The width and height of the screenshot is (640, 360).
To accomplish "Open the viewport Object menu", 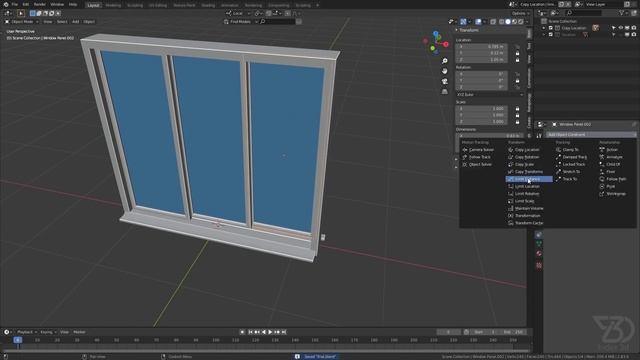I will coord(89,22).
